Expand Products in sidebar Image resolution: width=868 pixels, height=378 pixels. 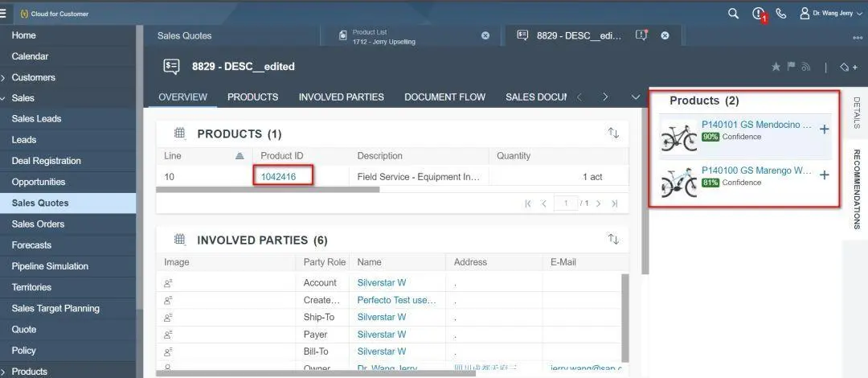(x=3, y=372)
